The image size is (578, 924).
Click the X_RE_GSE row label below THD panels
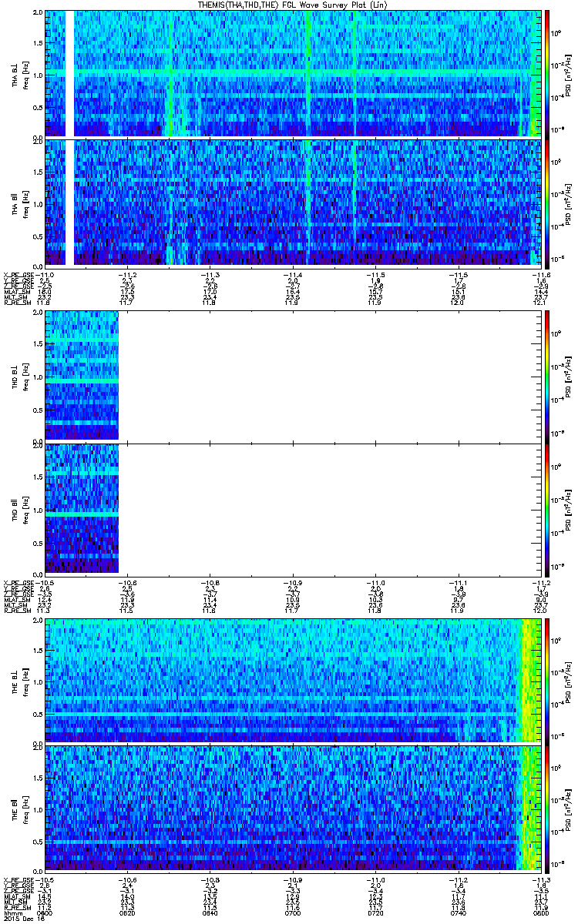[x=18, y=582]
